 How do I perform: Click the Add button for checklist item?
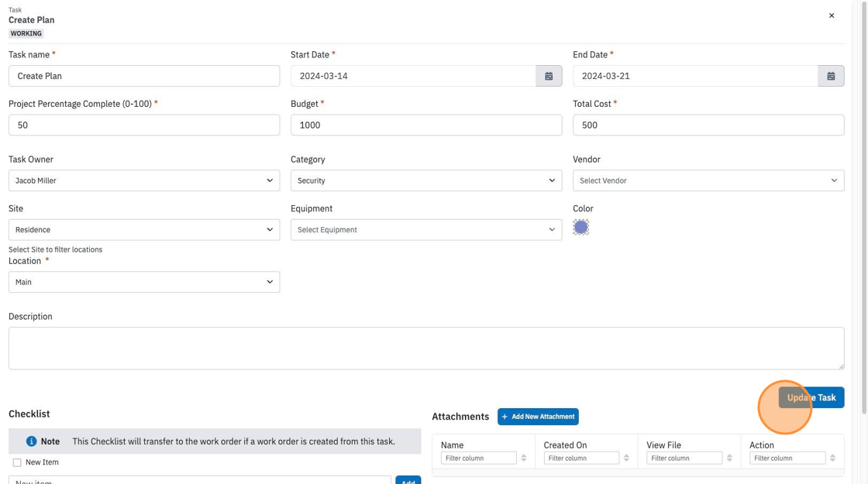click(x=408, y=480)
